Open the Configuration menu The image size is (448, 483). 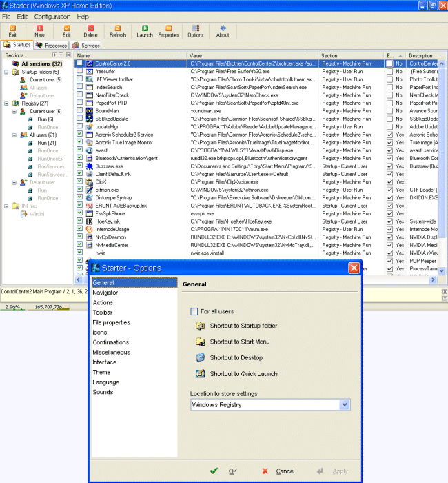pyautogui.click(x=52, y=17)
